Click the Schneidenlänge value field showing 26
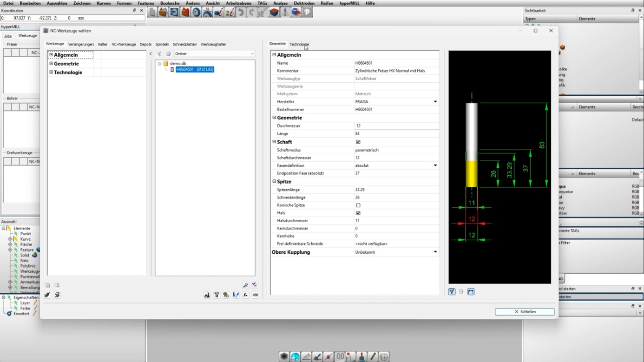This screenshot has height=362, width=644. pyautogui.click(x=396, y=197)
